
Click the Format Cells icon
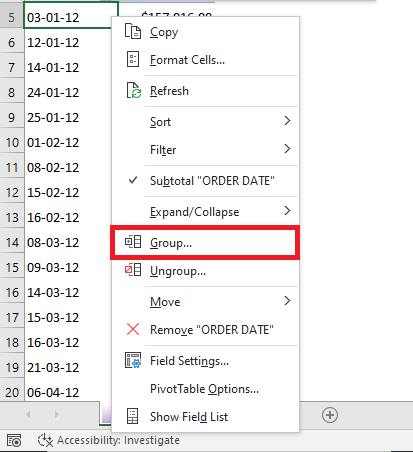point(133,60)
